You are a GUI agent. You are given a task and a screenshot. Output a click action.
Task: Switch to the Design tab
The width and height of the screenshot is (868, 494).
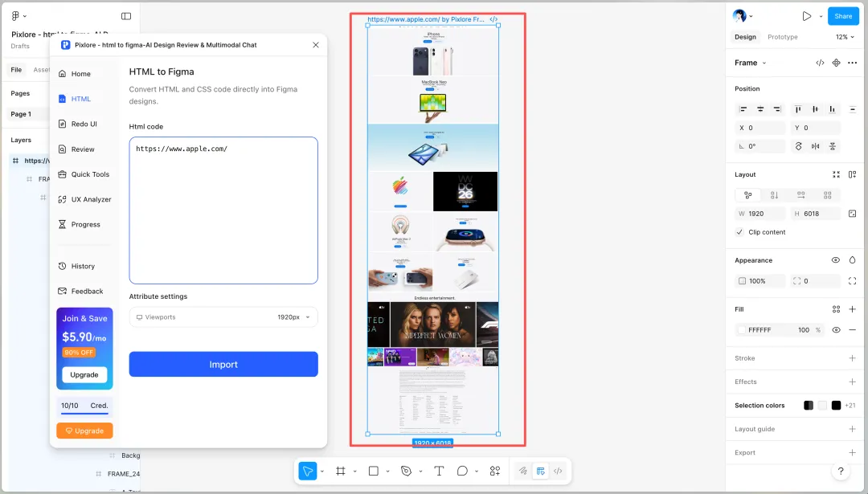[745, 37]
